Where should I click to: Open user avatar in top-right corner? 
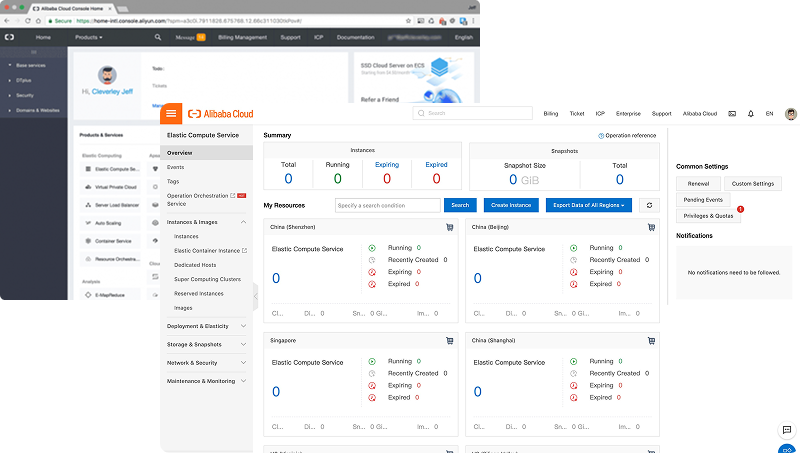pyautogui.click(x=791, y=114)
